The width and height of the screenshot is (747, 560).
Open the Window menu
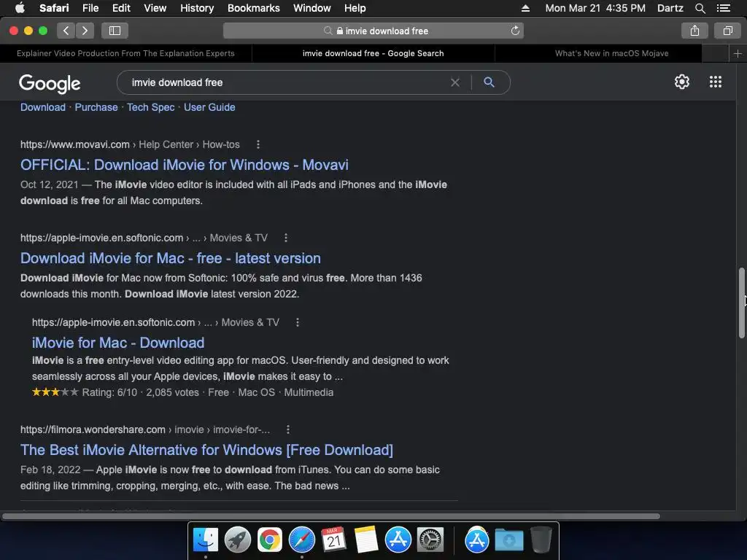[x=311, y=8]
